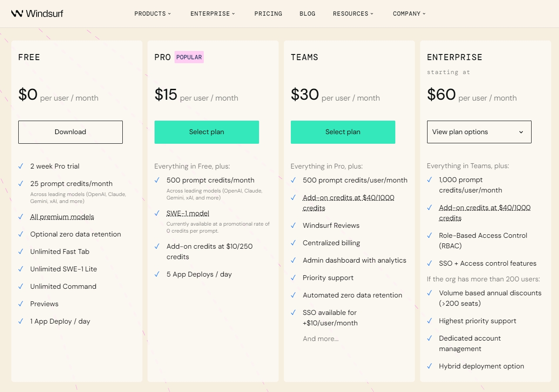Click Highest priority support text
Screen dimensions: 559x392
pos(478,321)
